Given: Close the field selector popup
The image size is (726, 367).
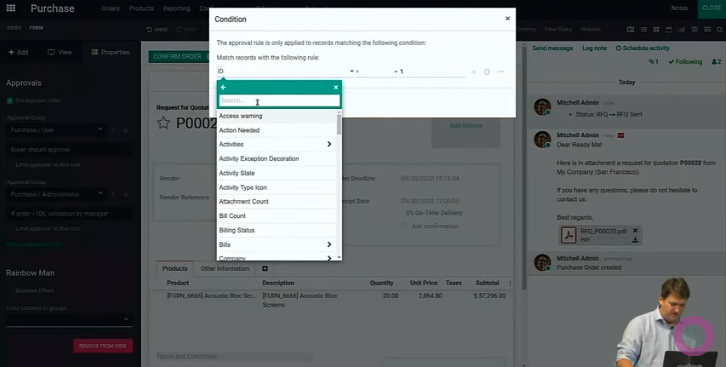Looking at the screenshot, I should pyautogui.click(x=336, y=87).
